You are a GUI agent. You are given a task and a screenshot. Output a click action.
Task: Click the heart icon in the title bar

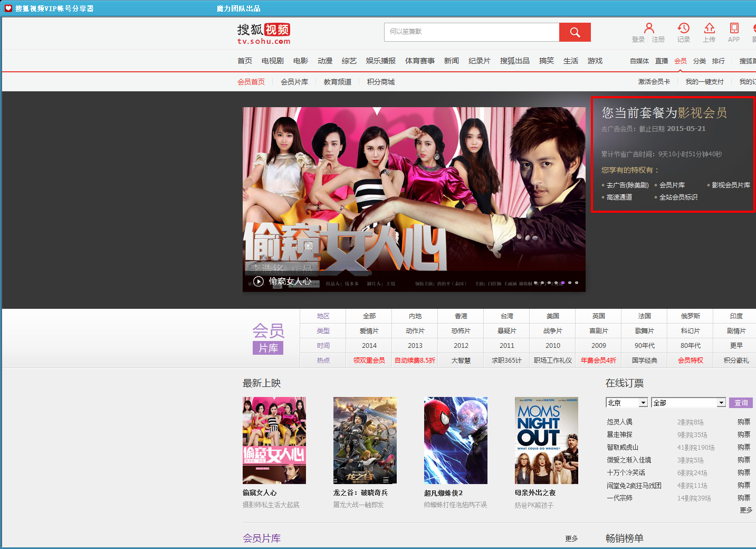[x=8, y=8]
